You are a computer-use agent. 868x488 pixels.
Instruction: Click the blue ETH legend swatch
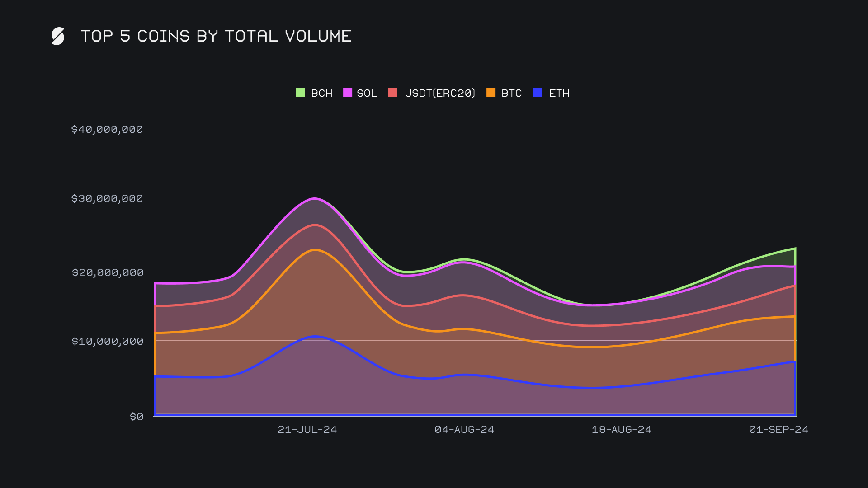(537, 93)
